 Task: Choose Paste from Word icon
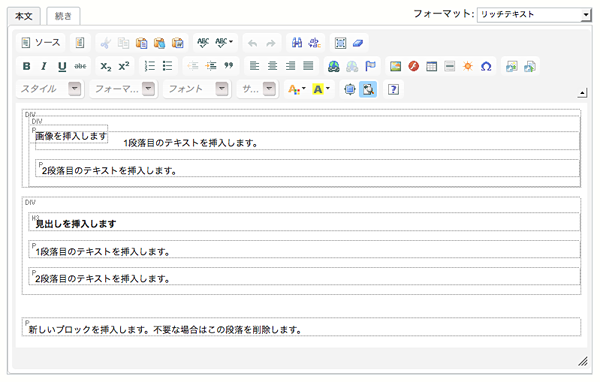[x=177, y=43]
